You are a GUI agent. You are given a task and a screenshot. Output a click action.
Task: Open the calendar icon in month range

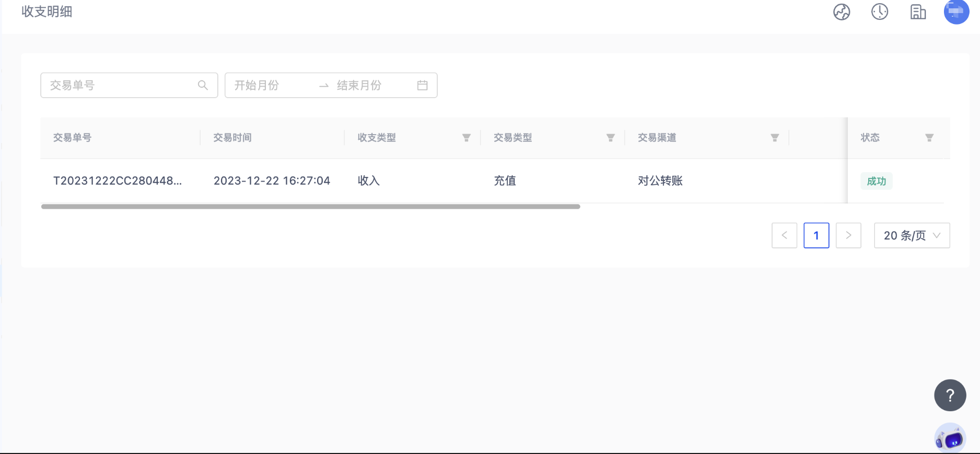point(423,85)
